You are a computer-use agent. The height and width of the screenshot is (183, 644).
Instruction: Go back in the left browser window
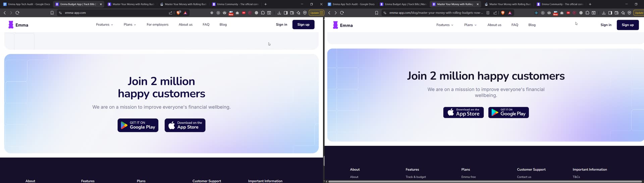(x=5, y=13)
